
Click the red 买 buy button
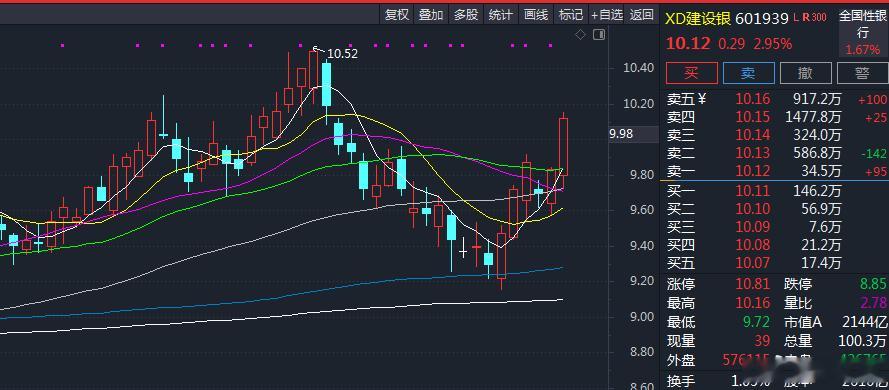(691, 73)
